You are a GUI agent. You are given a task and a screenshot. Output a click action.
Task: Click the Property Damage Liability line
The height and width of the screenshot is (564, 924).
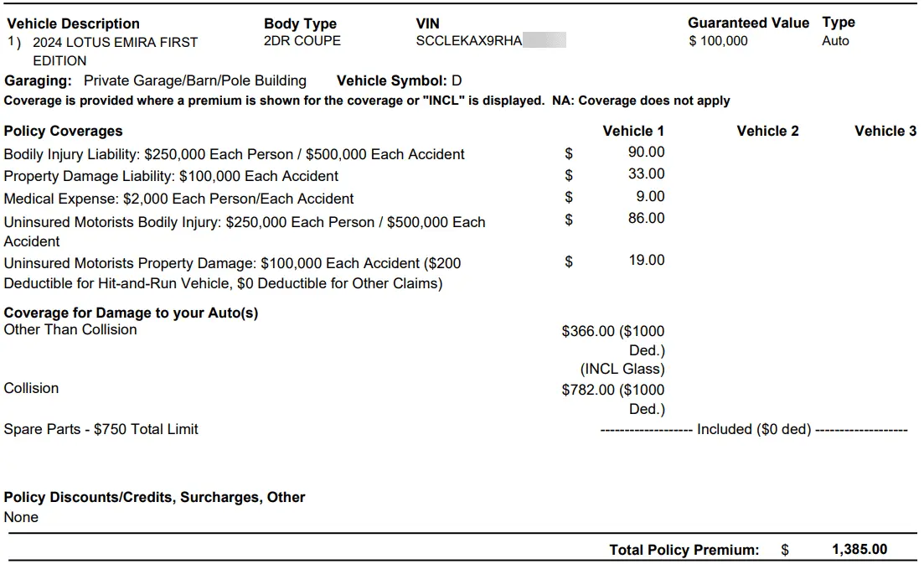click(x=171, y=177)
